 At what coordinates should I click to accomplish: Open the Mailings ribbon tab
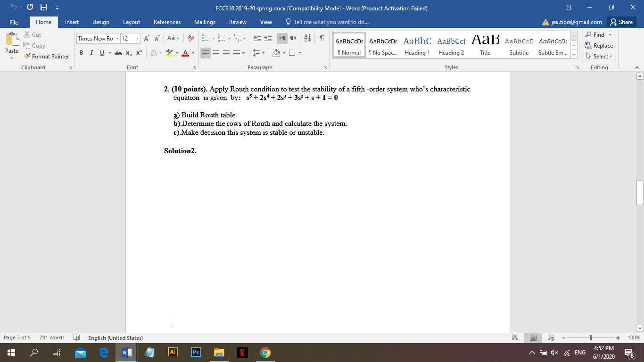[x=205, y=22]
